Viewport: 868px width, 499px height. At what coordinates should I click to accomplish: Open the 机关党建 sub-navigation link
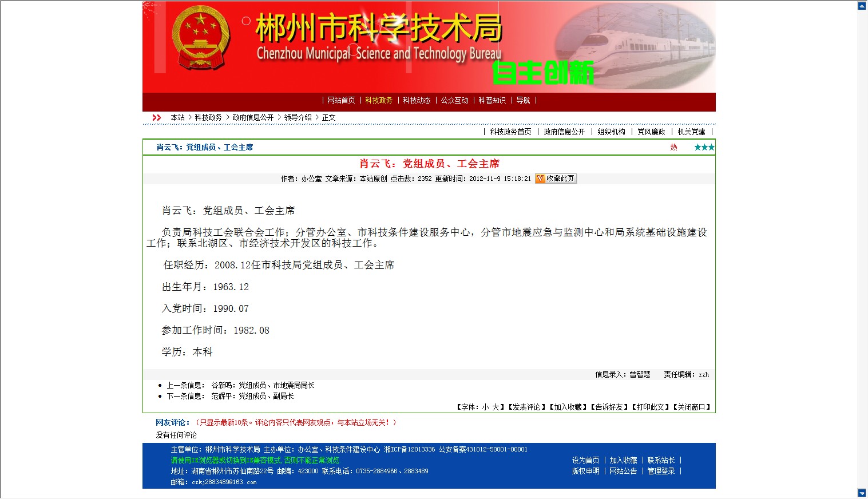pos(691,132)
